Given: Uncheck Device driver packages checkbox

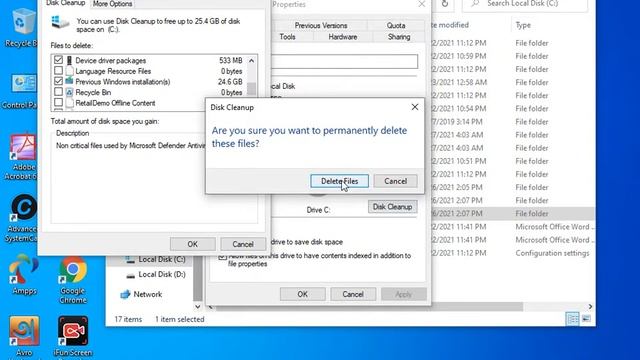Looking at the screenshot, I should 58,60.
